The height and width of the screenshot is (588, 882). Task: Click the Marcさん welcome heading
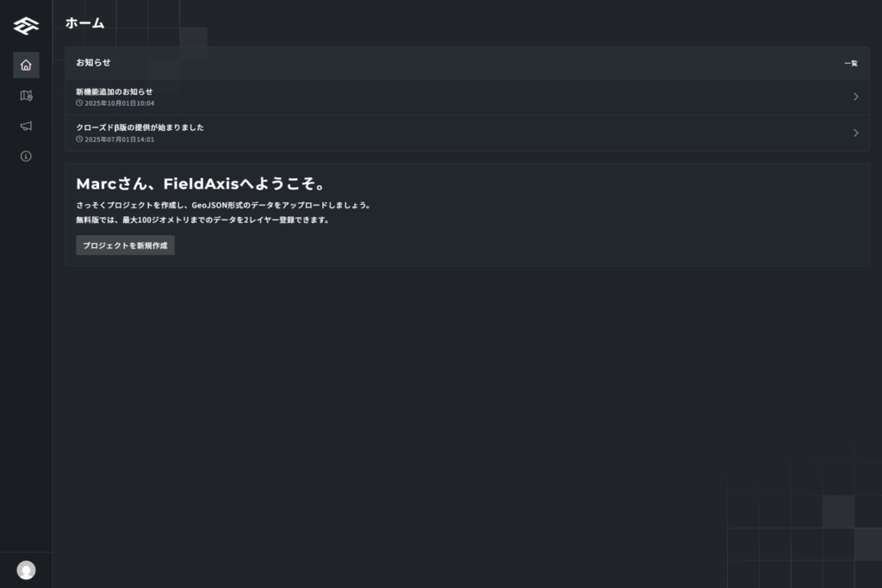[200, 183]
